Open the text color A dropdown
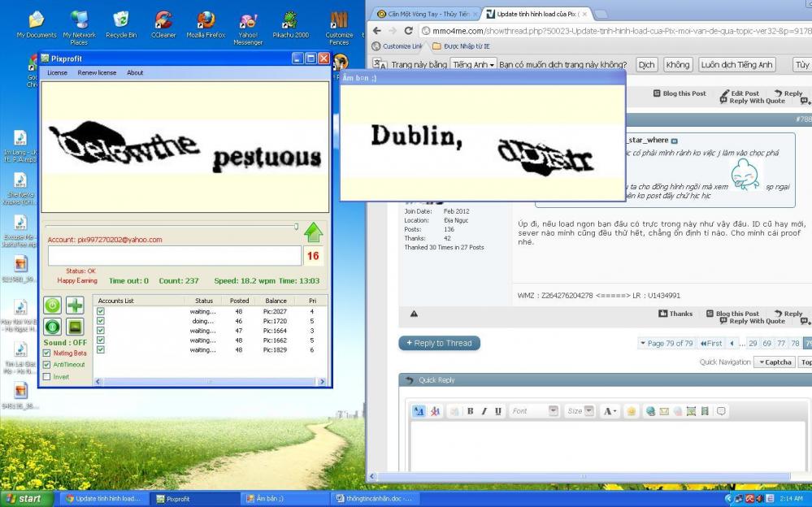This screenshot has height=507, width=812. point(610,410)
